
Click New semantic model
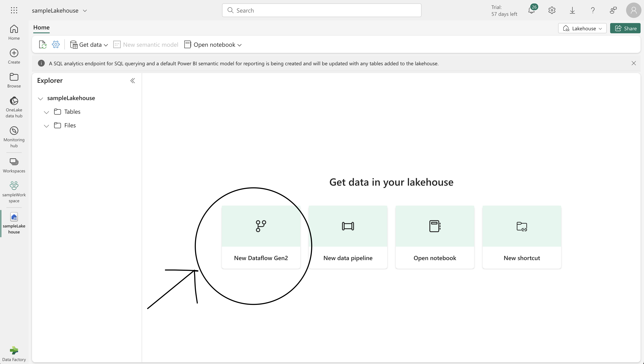pos(146,45)
